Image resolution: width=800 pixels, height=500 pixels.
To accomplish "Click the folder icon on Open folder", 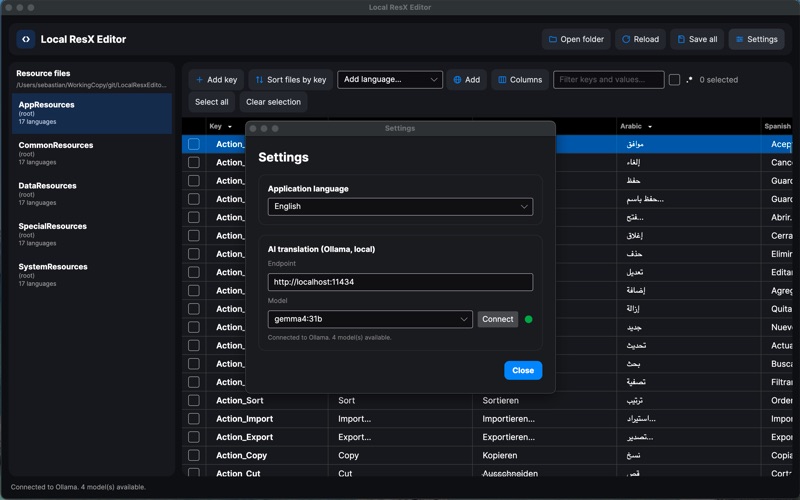I will 553,39.
